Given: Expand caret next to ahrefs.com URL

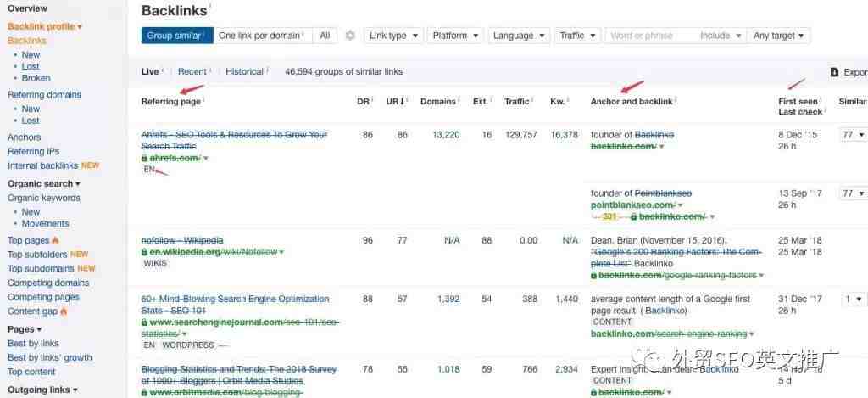Looking at the screenshot, I should click(x=206, y=159).
